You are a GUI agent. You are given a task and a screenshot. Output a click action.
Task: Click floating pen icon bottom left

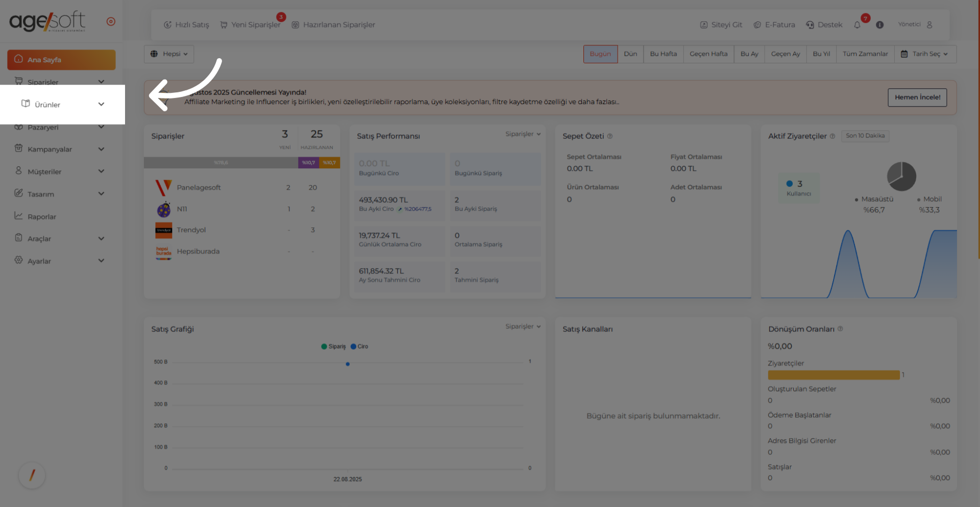pyautogui.click(x=32, y=475)
